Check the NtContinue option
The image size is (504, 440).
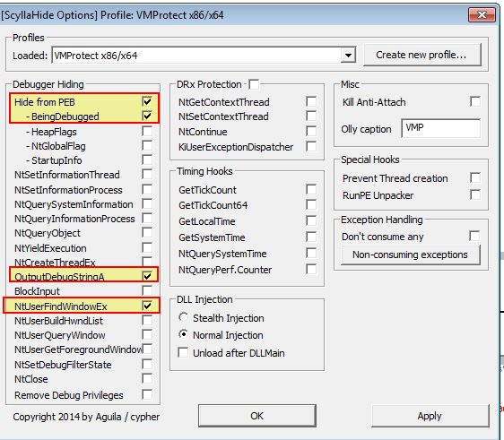311,131
